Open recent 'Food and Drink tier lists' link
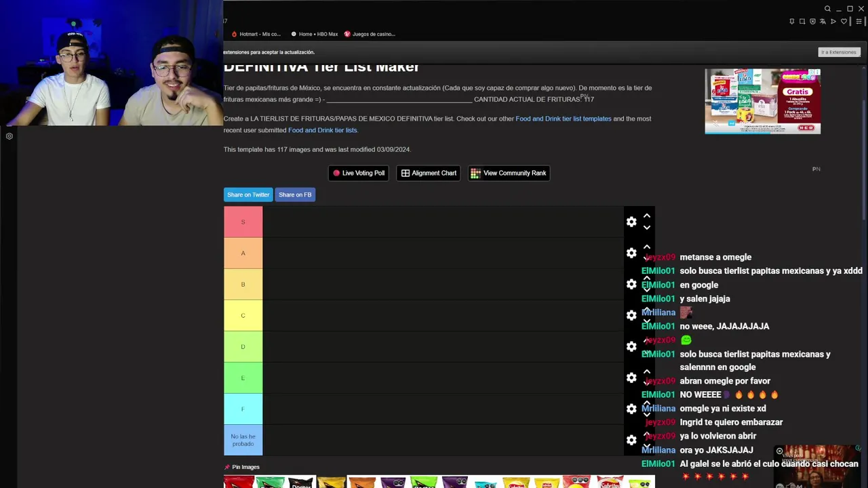 [323, 130]
